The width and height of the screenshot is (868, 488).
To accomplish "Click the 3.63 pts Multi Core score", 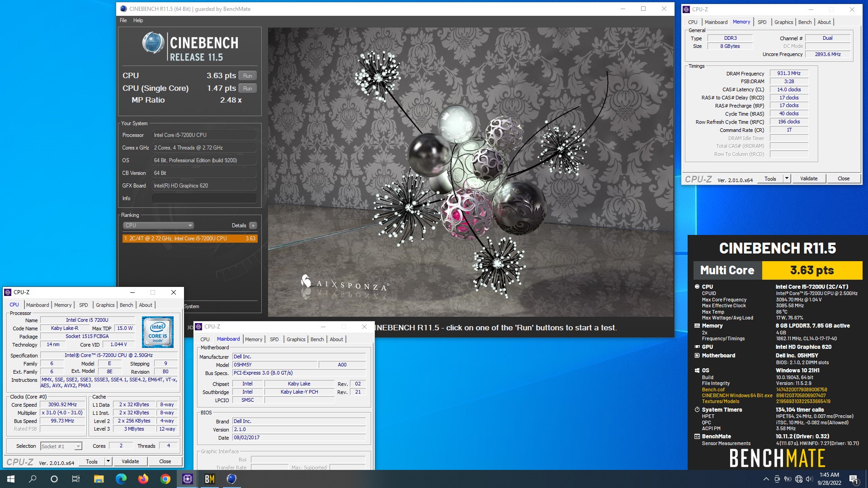I will click(812, 270).
